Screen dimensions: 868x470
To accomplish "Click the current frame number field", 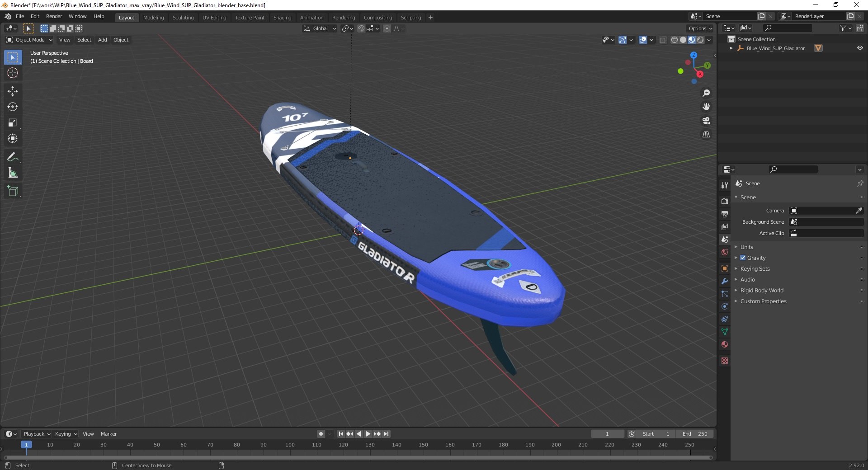I will (x=607, y=434).
